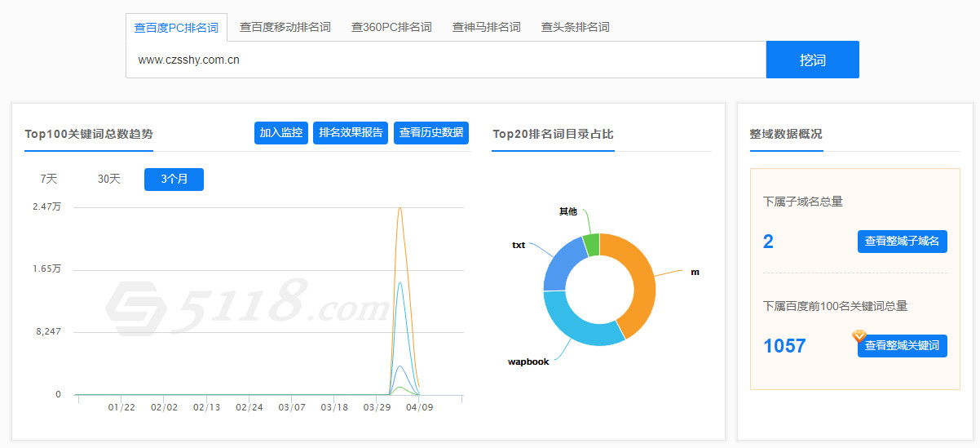The height and width of the screenshot is (448, 980).
Task: Click the 04/09 date on chart axis
Action: (x=420, y=407)
